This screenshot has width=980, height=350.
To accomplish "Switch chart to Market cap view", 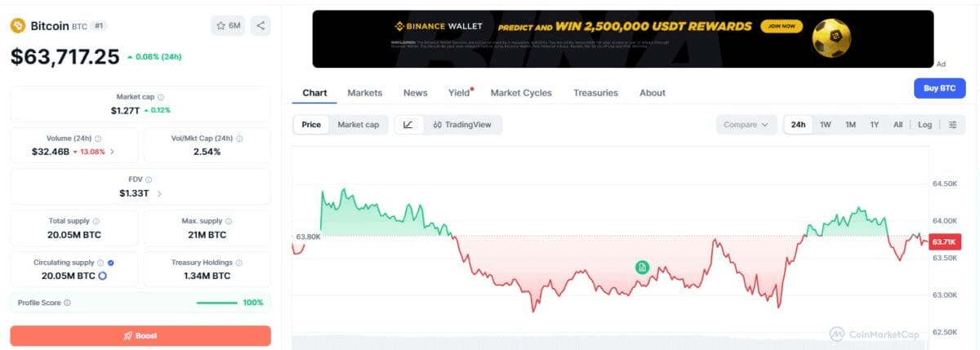I will pyautogui.click(x=359, y=125).
